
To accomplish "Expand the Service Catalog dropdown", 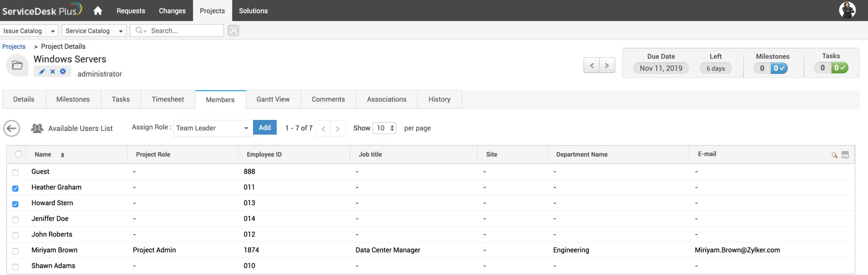I will (x=120, y=31).
